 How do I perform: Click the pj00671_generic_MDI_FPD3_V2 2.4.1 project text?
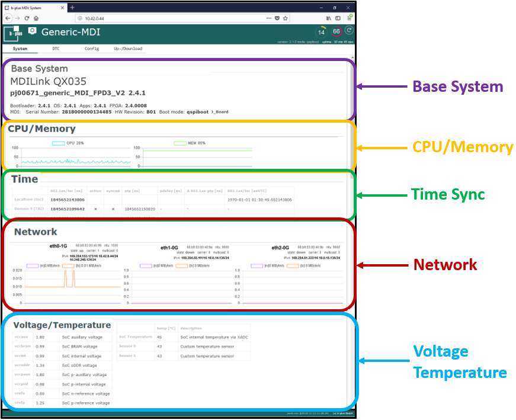tap(78, 93)
